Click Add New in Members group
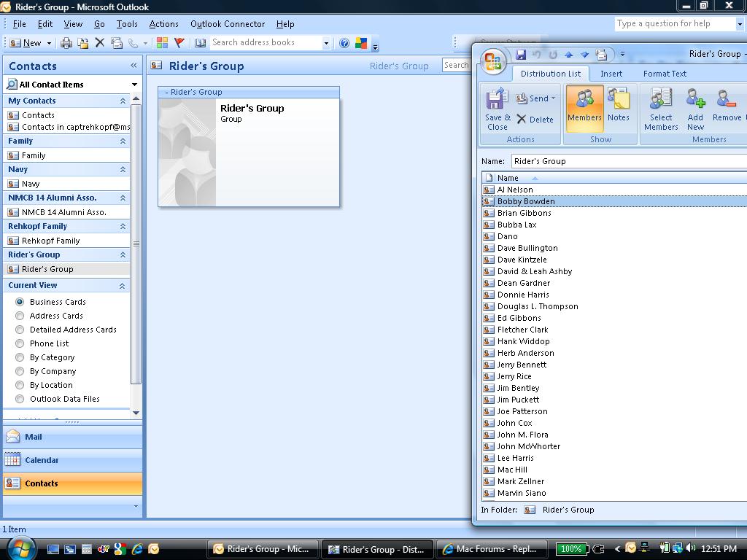747x560 pixels. 695,109
